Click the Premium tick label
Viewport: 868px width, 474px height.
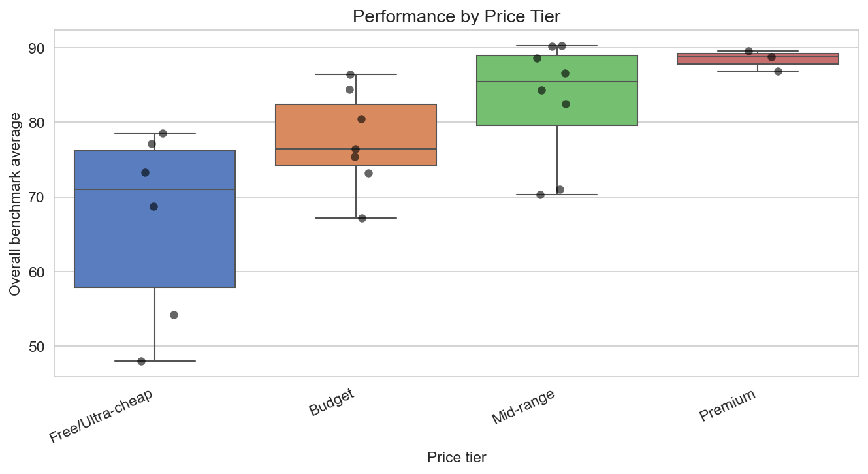pos(727,405)
